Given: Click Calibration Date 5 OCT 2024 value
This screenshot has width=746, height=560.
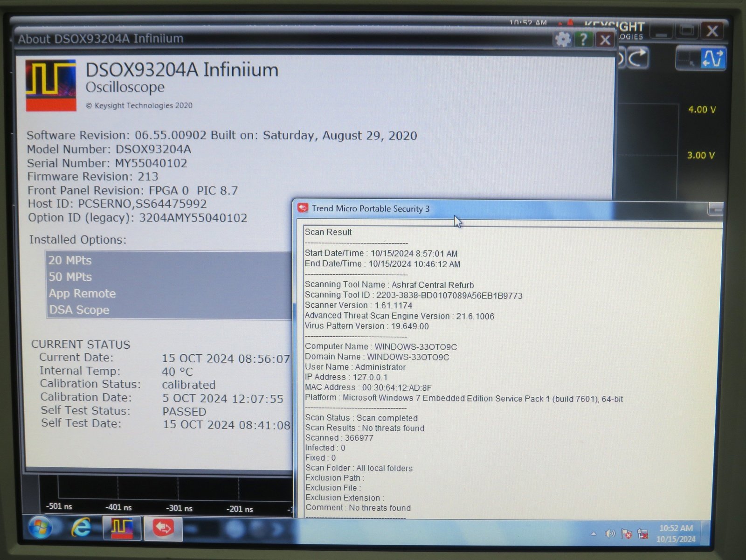Looking at the screenshot, I should tap(223, 399).
